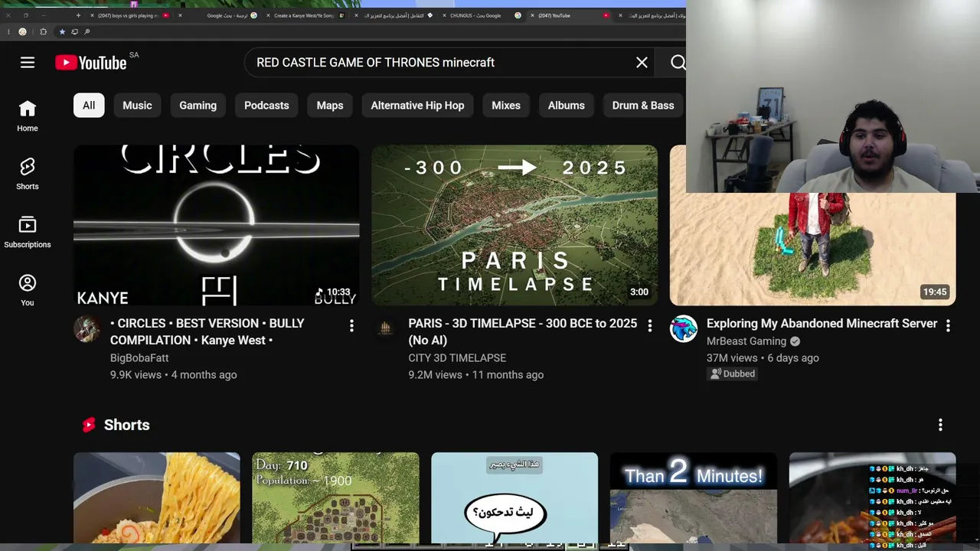Filter results by Albums chip
980x551 pixels.
(x=567, y=106)
